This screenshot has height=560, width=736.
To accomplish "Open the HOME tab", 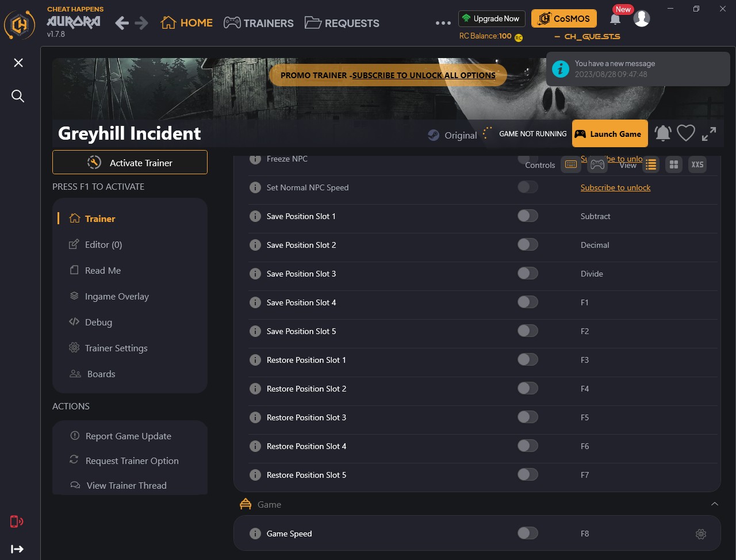I will click(187, 23).
